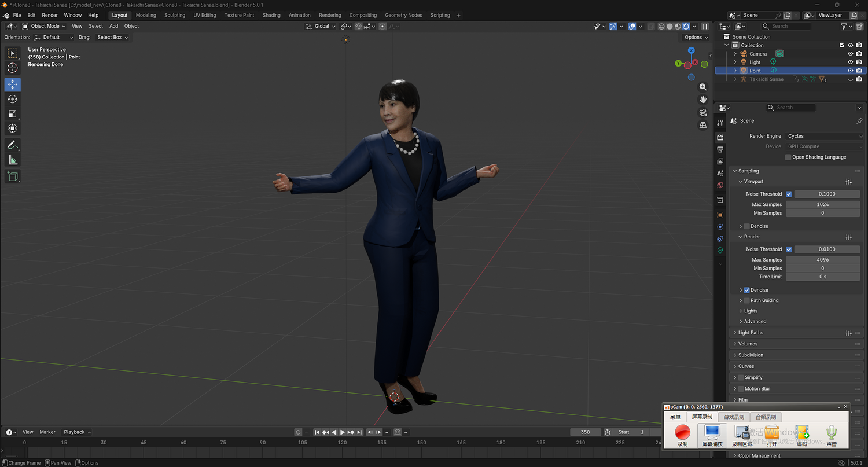Pin the Scene properties panel

[859, 121]
